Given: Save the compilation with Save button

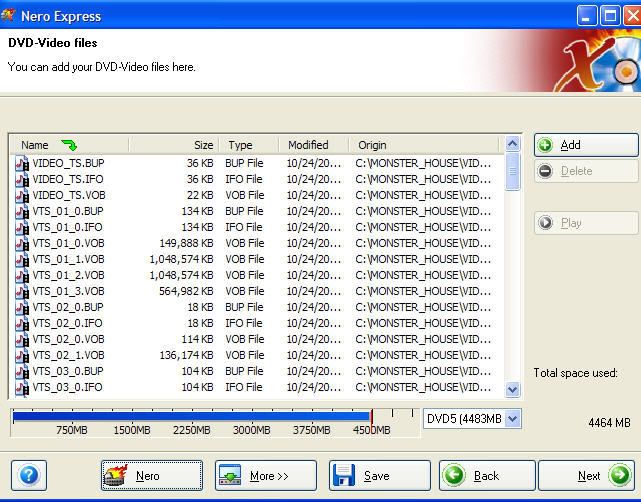Looking at the screenshot, I should [380, 475].
